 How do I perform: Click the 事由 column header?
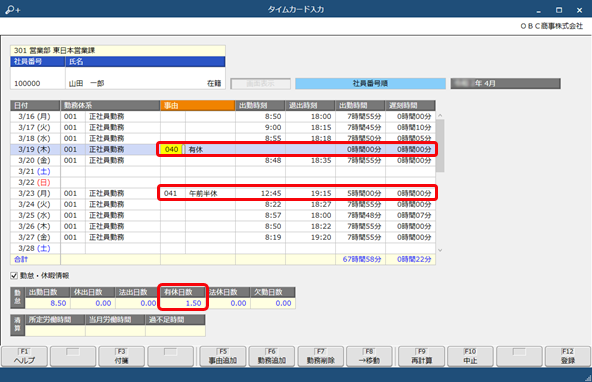click(198, 106)
